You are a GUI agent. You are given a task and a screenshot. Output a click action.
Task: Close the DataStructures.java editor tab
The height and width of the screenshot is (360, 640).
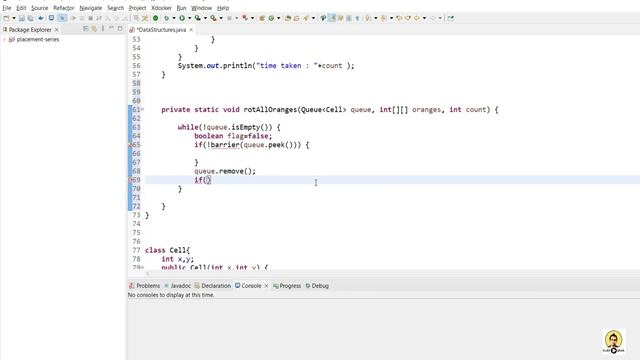coord(191,30)
